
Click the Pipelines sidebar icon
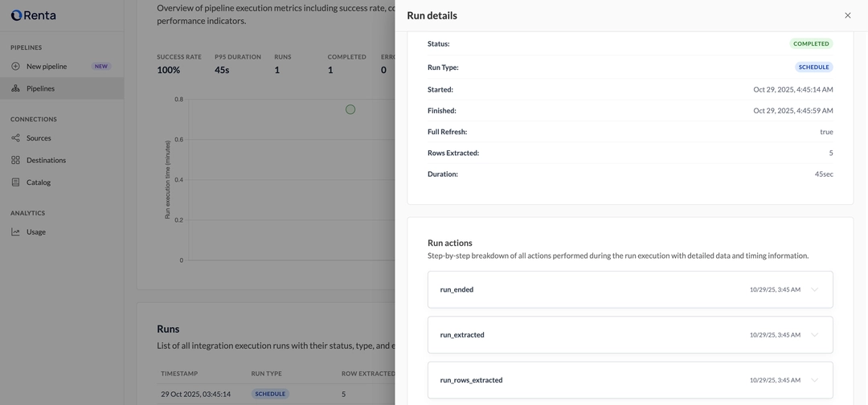click(x=15, y=88)
